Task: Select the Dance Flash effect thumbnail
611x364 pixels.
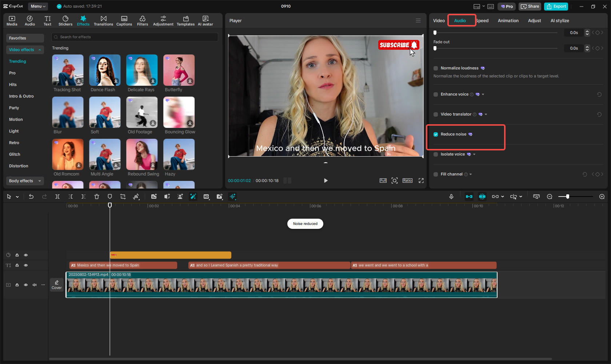Action: click(105, 70)
